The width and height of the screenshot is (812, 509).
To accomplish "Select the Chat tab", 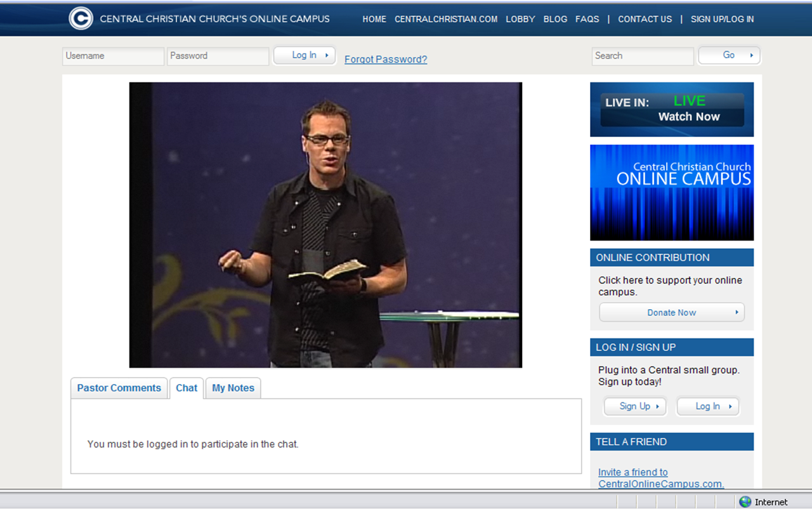I will click(x=187, y=388).
